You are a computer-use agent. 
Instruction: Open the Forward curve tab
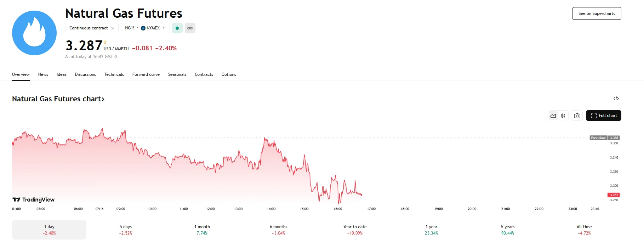click(x=146, y=74)
